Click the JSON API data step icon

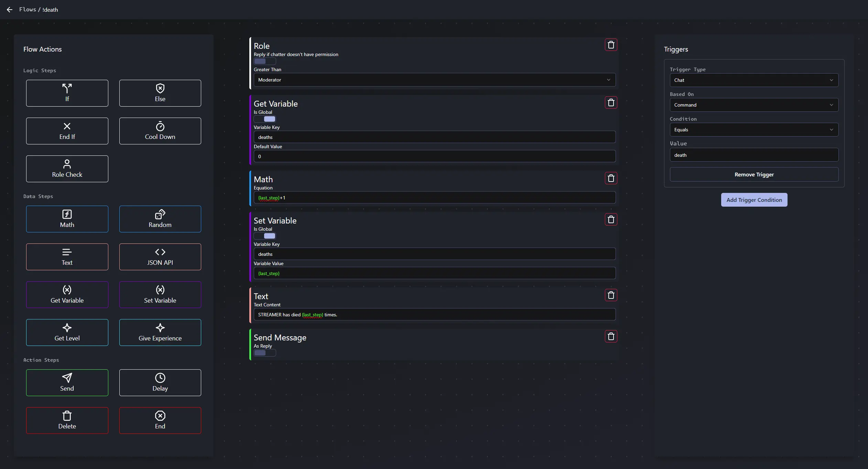click(x=160, y=252)
